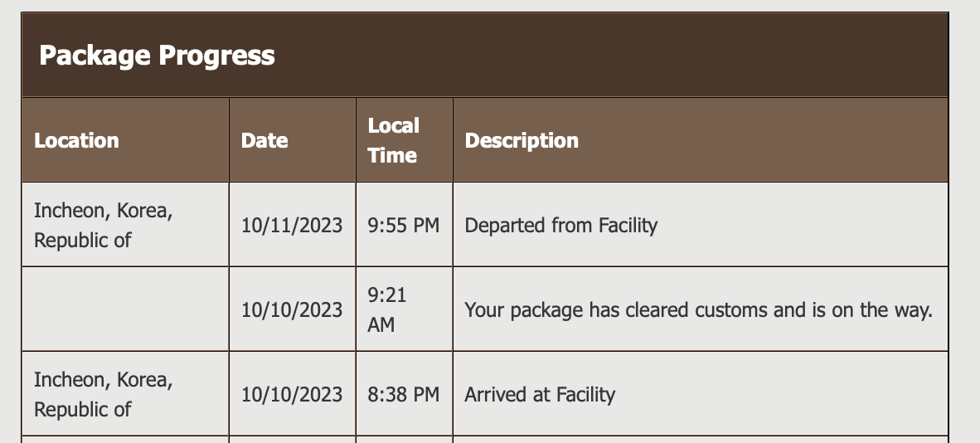Click the 9:55 PM time cell
The width and height of the screenshot is (980, 443).
point(403,226)
